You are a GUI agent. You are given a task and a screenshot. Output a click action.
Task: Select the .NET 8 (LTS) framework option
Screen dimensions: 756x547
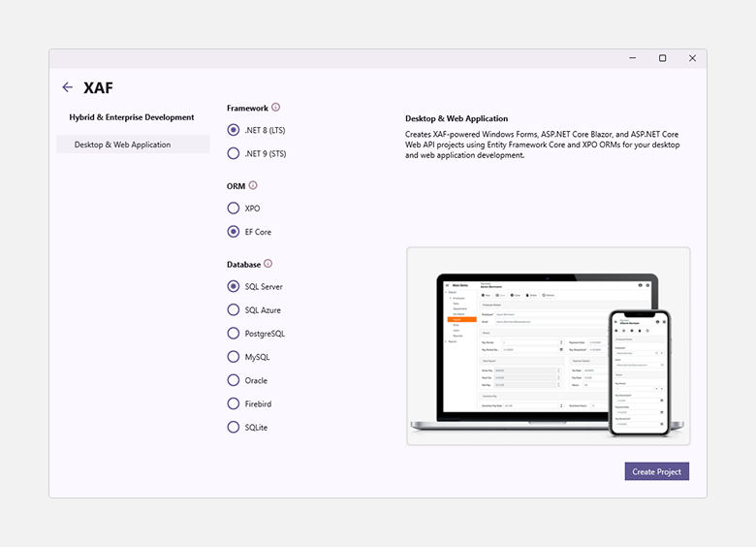click(233, 130)
